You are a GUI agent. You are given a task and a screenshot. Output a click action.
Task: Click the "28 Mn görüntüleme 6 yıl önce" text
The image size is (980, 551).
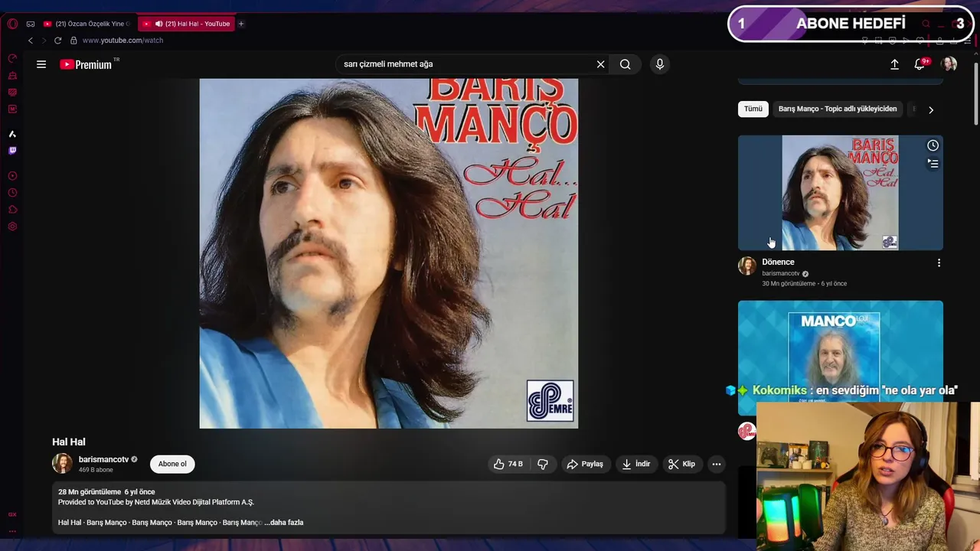point(106,492)
